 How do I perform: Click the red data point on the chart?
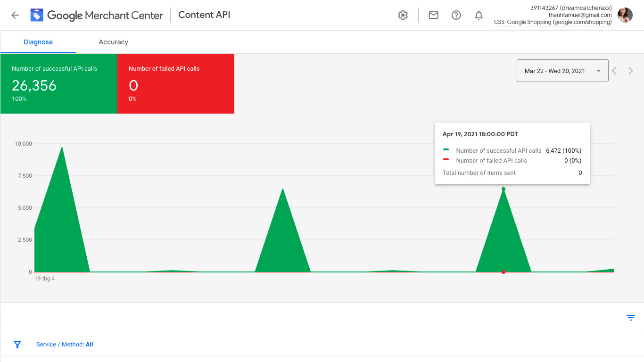pos(504,272)
